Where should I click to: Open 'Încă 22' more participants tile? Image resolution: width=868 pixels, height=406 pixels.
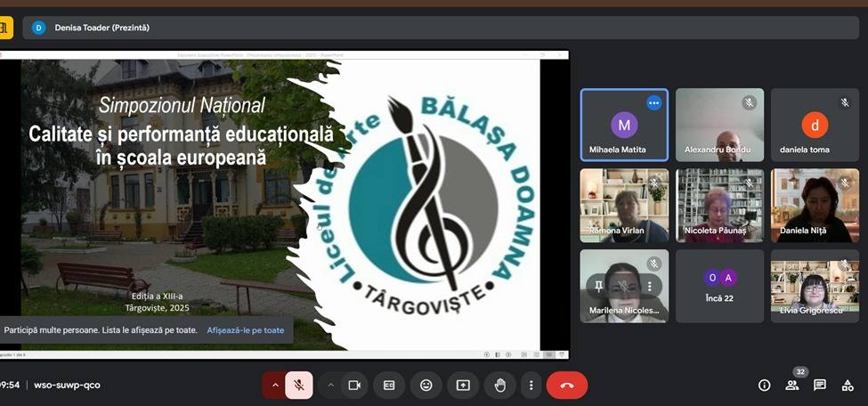click(719, 286)
